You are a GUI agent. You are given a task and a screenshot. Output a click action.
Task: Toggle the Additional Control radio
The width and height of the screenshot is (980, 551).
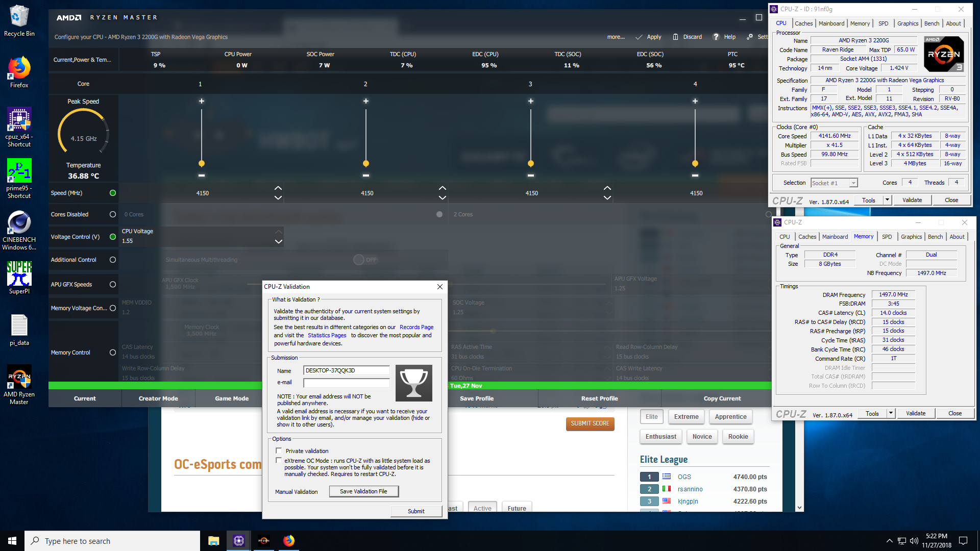pos(113,260)
